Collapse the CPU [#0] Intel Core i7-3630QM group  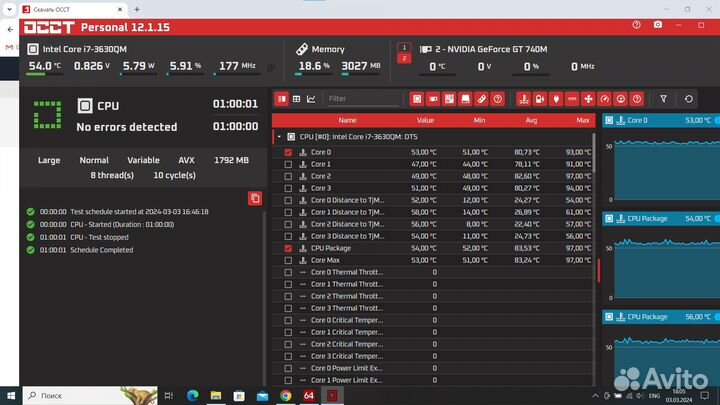pos(279,137)
